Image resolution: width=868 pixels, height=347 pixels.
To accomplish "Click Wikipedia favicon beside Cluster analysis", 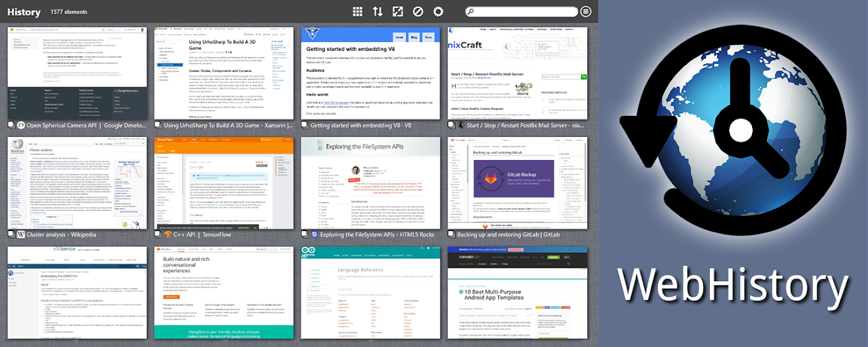I will (21, 234).
